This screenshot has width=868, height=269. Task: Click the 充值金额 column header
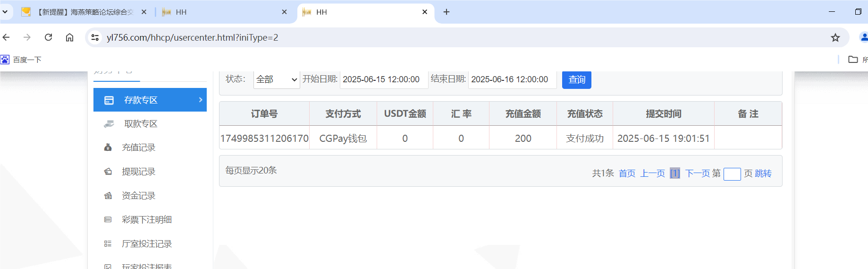(x=523, y=113)
